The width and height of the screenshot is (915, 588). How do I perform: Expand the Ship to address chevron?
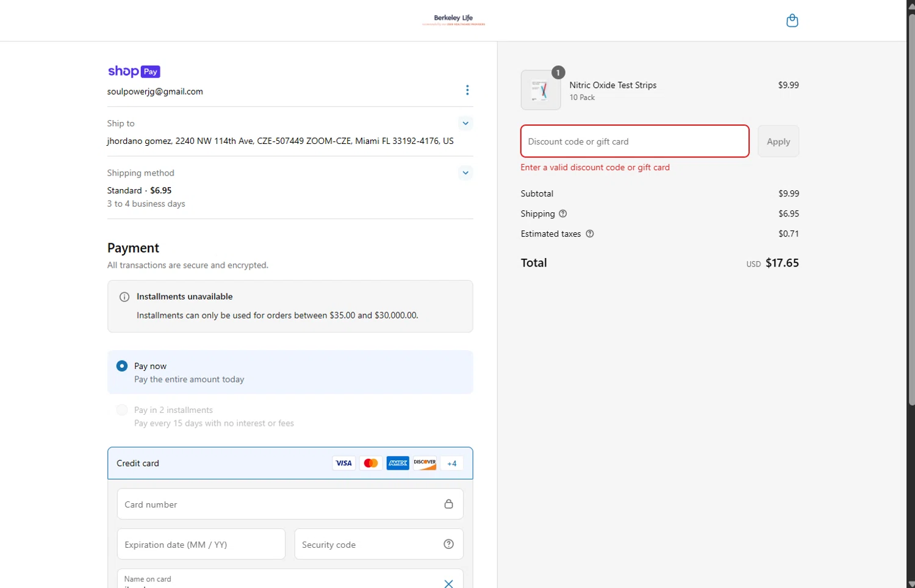pos(465,123)
